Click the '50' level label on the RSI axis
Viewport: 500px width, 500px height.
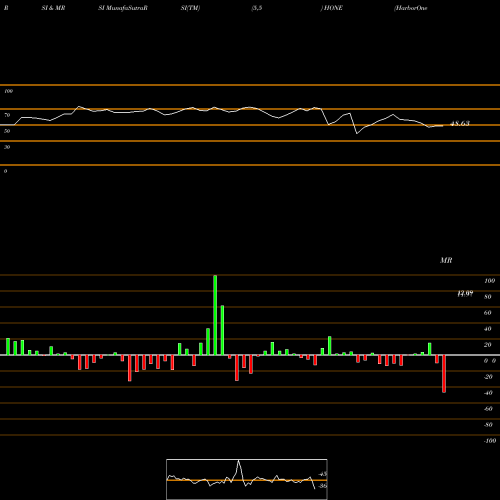(x=7, y=131)
